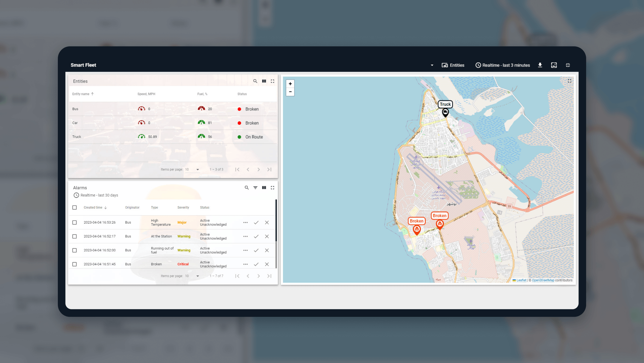The height and width of the screenshot is (363, 644).
Task: Open the Entities items per page dropdown
Action: pos(197,170)
